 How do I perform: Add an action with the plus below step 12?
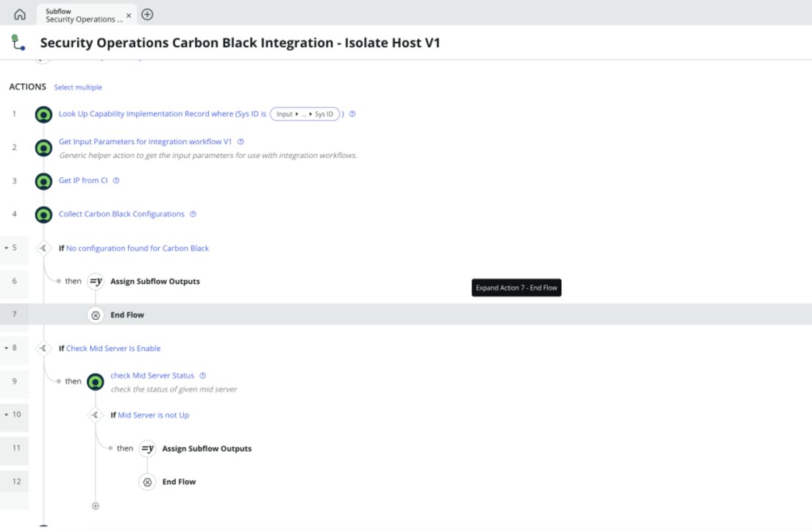pos(96,506)
